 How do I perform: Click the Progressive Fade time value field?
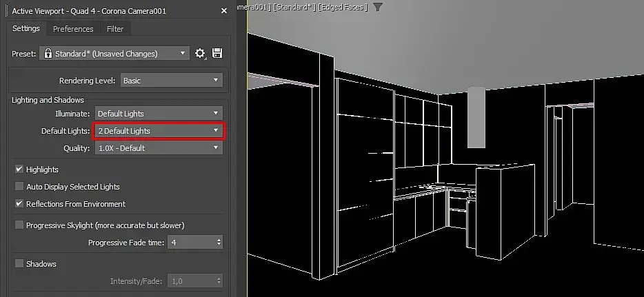[x=192, y=243]
